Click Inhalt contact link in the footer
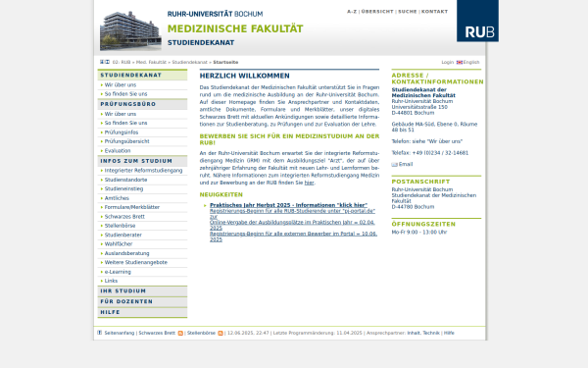Viewport: 588px width, 368px height. coord(414,333)
